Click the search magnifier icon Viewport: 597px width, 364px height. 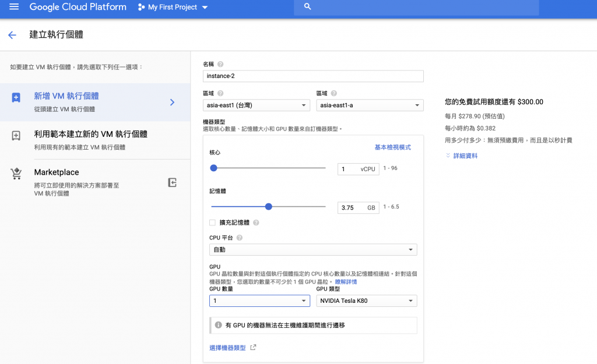[308, 6]
